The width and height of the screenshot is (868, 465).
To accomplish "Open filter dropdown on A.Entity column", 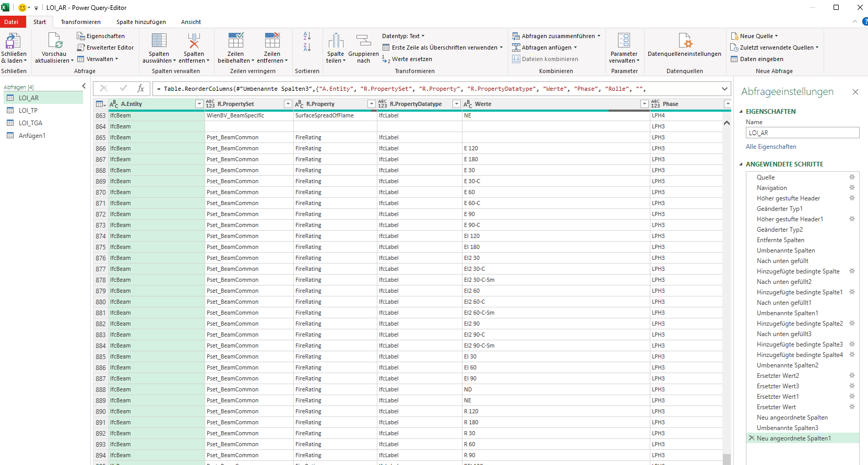I will pos(199,104).
